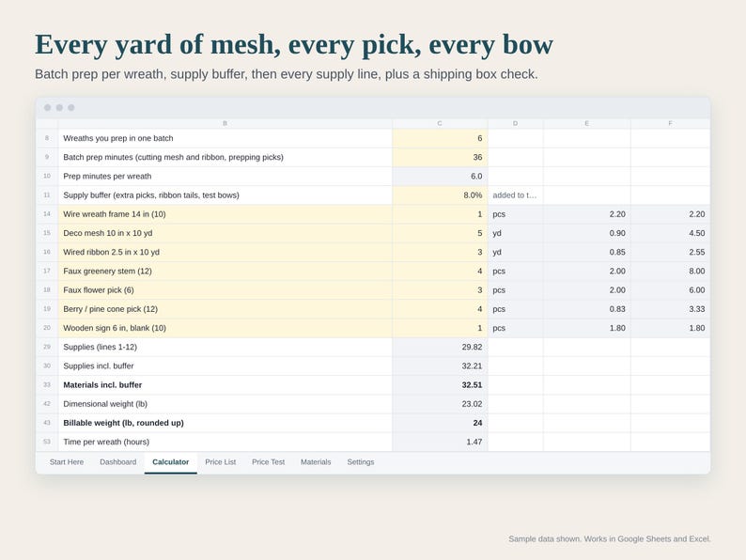Click Supplies (lines 1-12) value 29.82

pyautogui.click(x=440, y=347)
